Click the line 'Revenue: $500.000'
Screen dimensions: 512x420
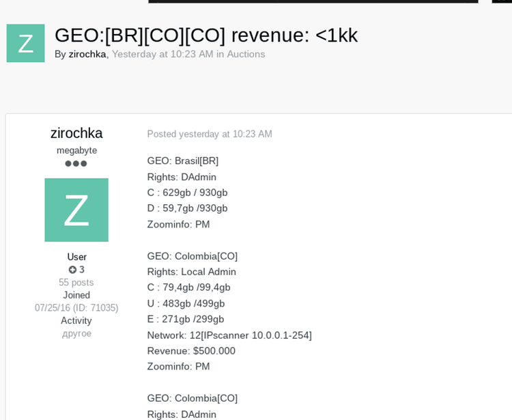click(191, 351)
